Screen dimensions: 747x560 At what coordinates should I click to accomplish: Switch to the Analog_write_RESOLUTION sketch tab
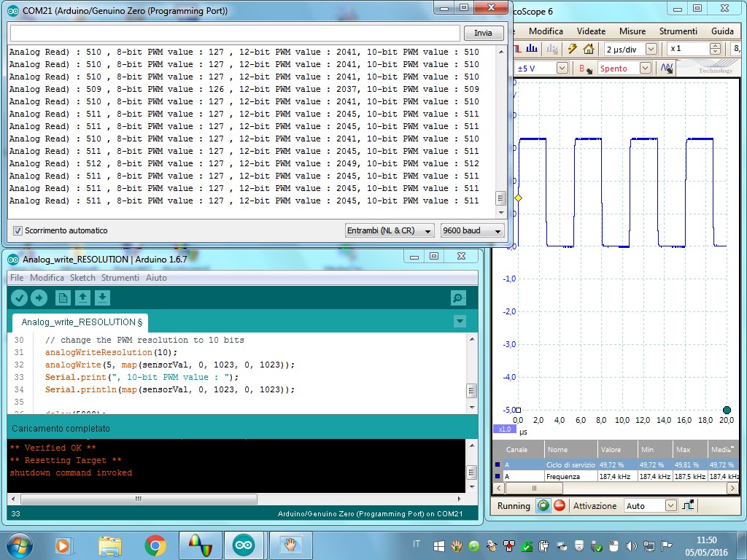pyautogui.click(x=79, y=322)
